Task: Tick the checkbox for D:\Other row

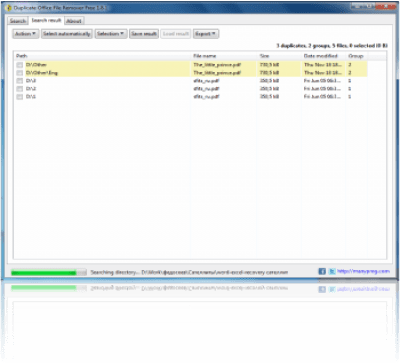Action: point(20,65)
